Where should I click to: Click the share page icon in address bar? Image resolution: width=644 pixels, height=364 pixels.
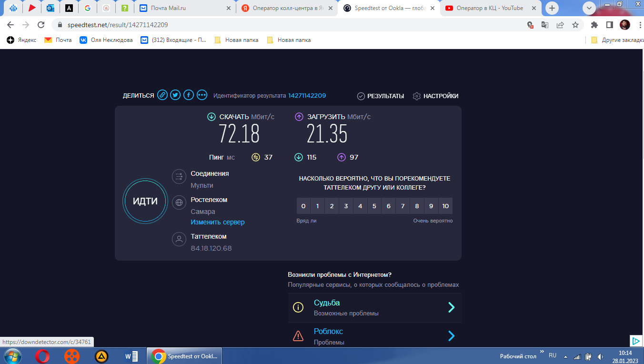[560, 25]
